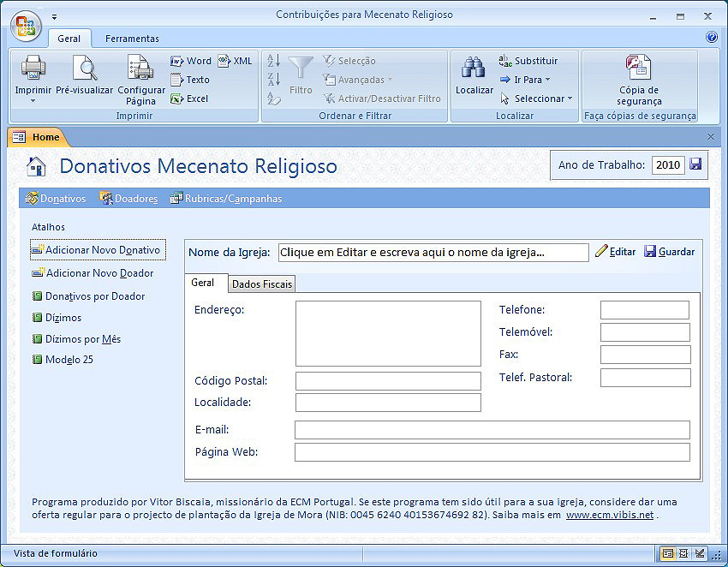
Task: Click Cópia de segurança backup icon
Action: click(x=638, y=68)
